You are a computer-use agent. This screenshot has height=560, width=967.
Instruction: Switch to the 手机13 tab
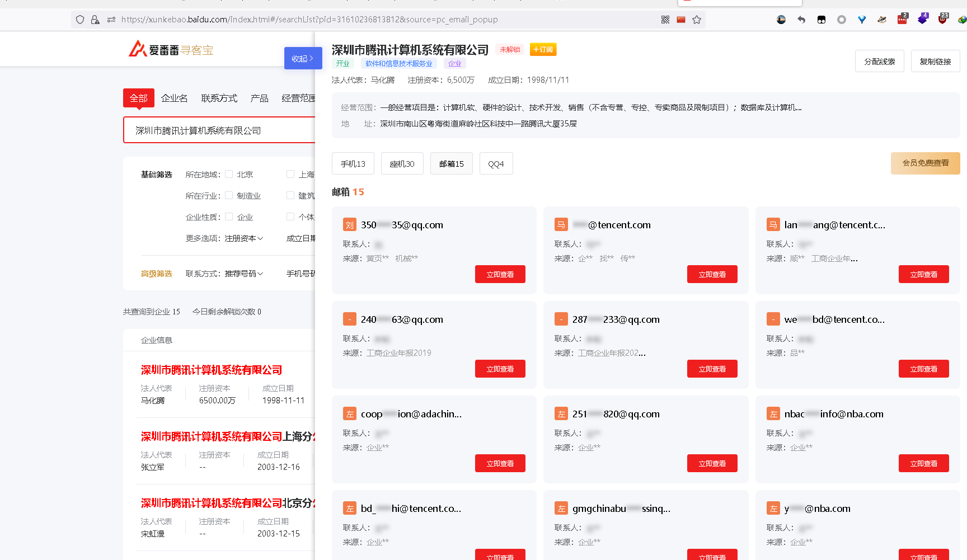tap(353, 163)
